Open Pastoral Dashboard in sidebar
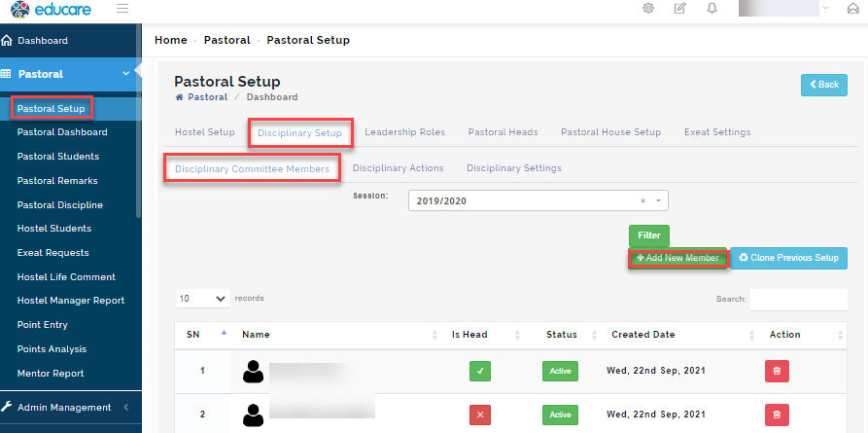The height and width of the screenshot is (433, 868). (62, 132)
